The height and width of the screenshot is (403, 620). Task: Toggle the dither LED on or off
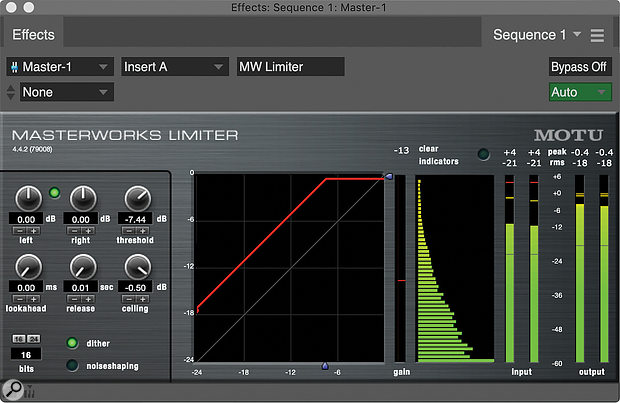tap(72, 343)
